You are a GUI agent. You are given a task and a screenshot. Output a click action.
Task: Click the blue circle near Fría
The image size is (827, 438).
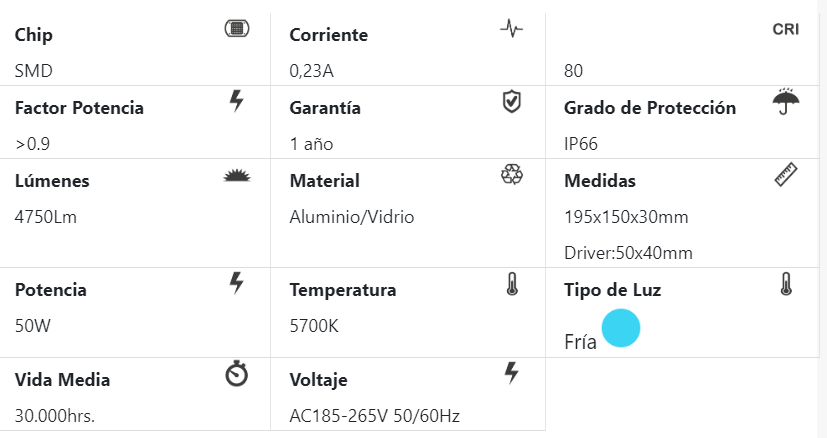[x=621, y=328]
